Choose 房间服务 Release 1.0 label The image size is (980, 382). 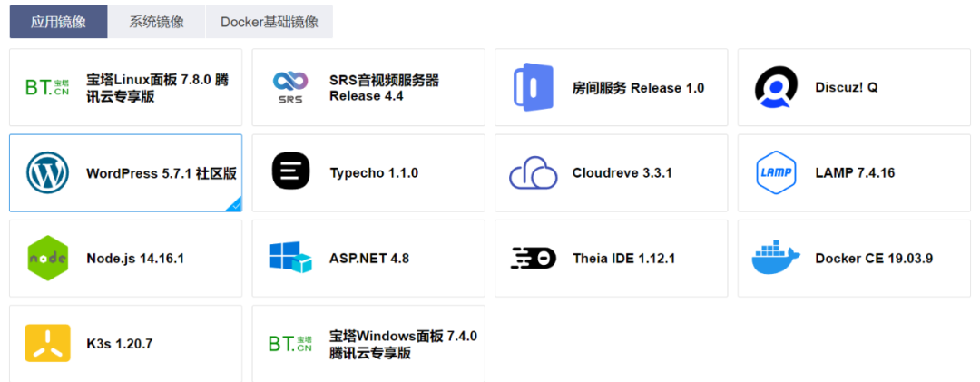point(638,88)
